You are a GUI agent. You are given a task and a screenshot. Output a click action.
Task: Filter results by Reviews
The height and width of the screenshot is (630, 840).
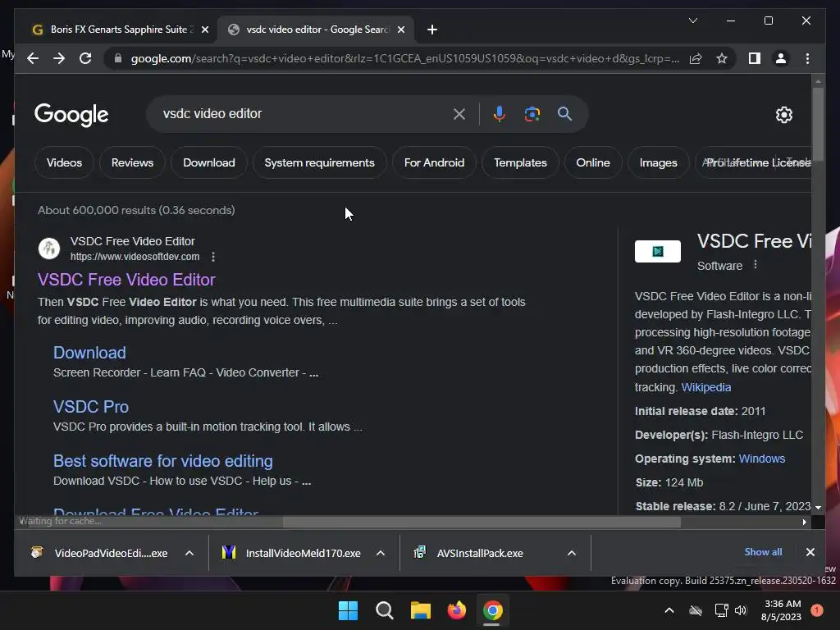pos(132,163)
